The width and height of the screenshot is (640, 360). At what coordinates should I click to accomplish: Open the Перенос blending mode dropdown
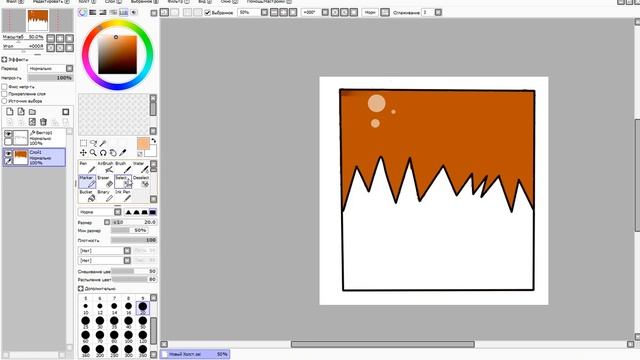(x=50, y=69)
